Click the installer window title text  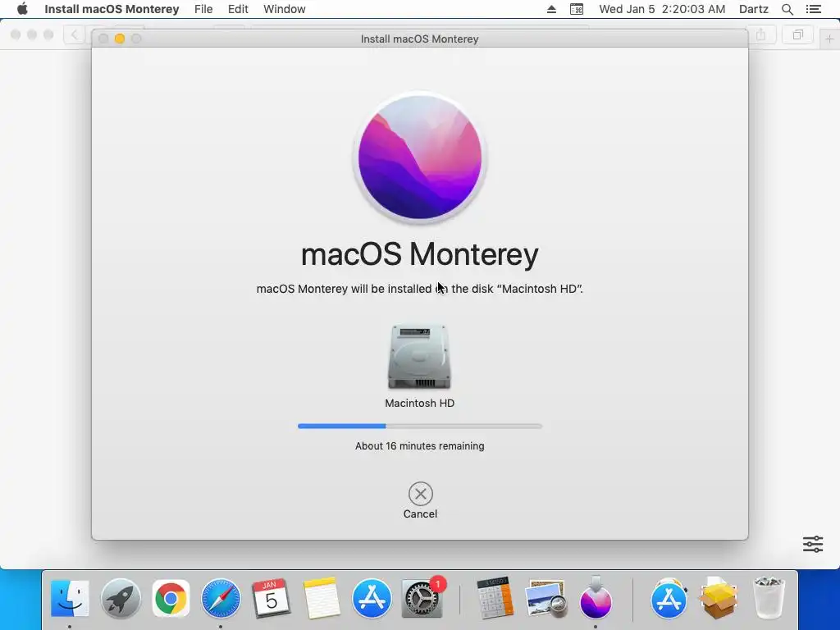419,39
